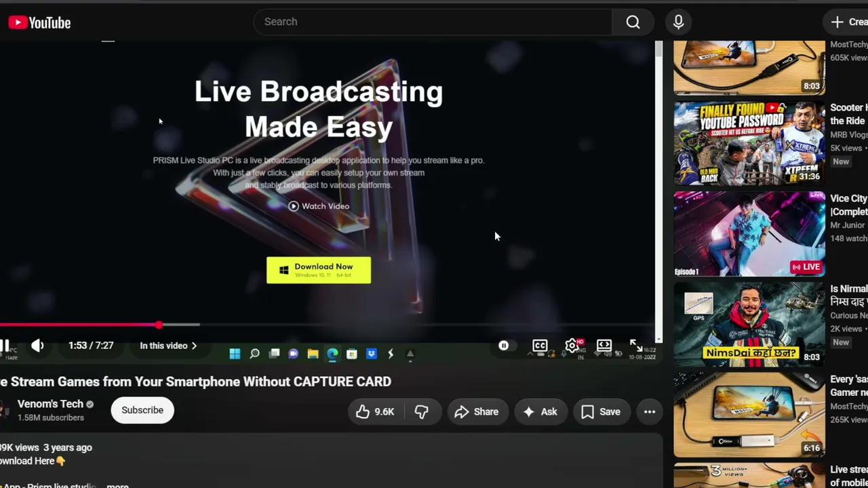Open the MostTechy 605K views thumbnail
This screenshot has width=868, height=488.
(x=749, y=67)
